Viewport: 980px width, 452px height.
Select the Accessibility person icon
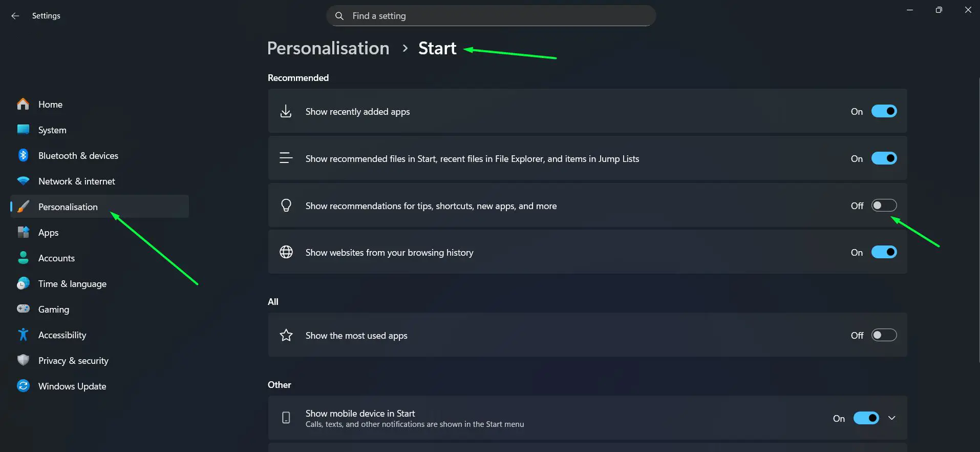tap(23, 335)
